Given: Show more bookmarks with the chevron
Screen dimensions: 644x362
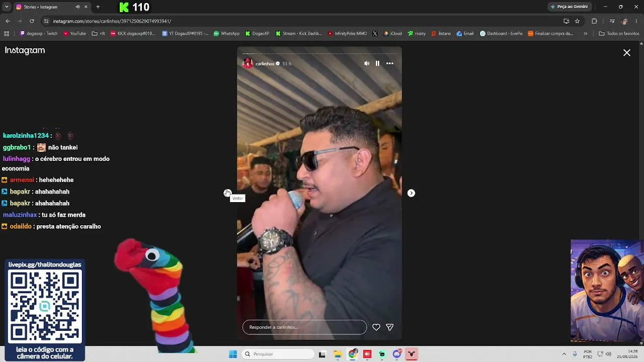Looking at the screenshot, I should (585, 34).
